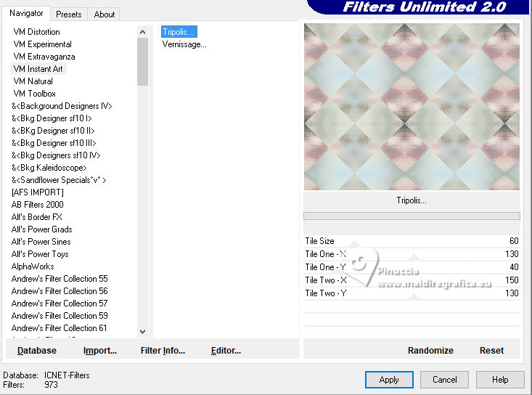Viewport: 532px width, 395px height.
Task: Apply the Tripolis filter
Action: coord(389,380)
